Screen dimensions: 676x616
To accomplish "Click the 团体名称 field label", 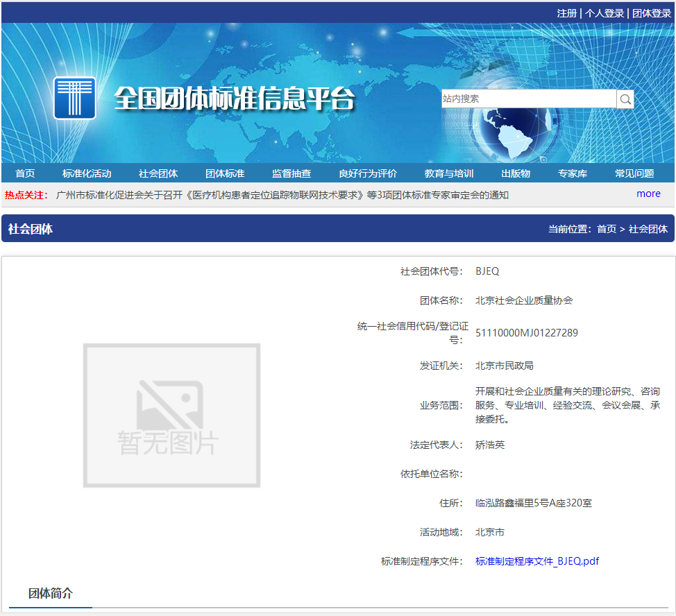I will pyautogui.click(x=441, y=300).
